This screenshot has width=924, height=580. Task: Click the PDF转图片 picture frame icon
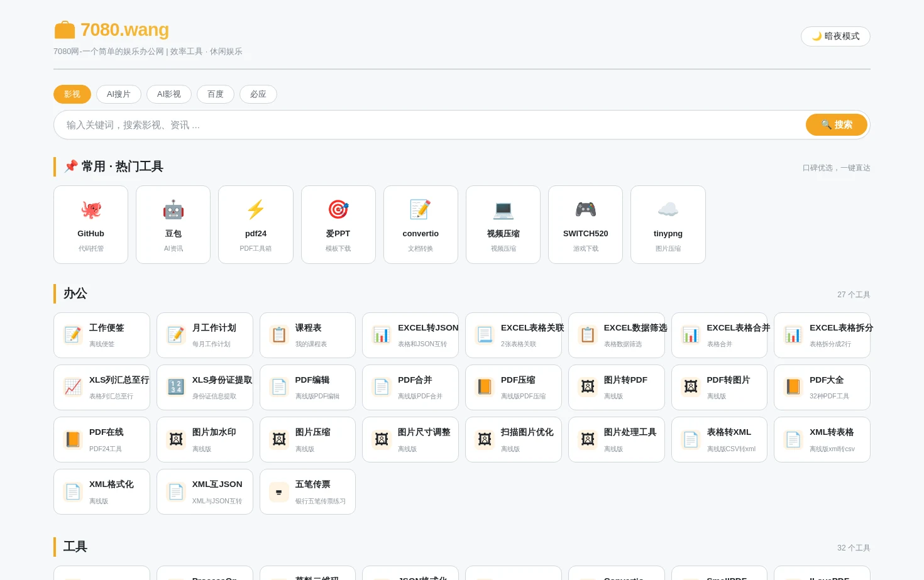(691, 387)
